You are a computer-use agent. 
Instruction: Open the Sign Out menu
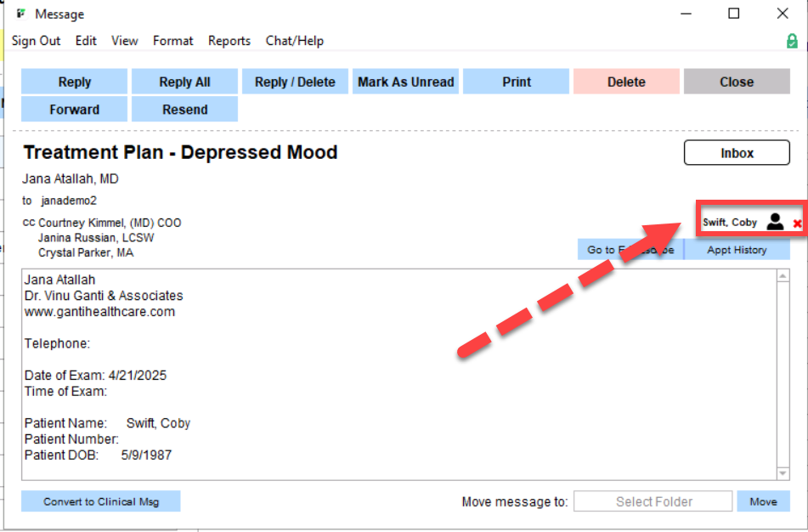coord(36,41)
